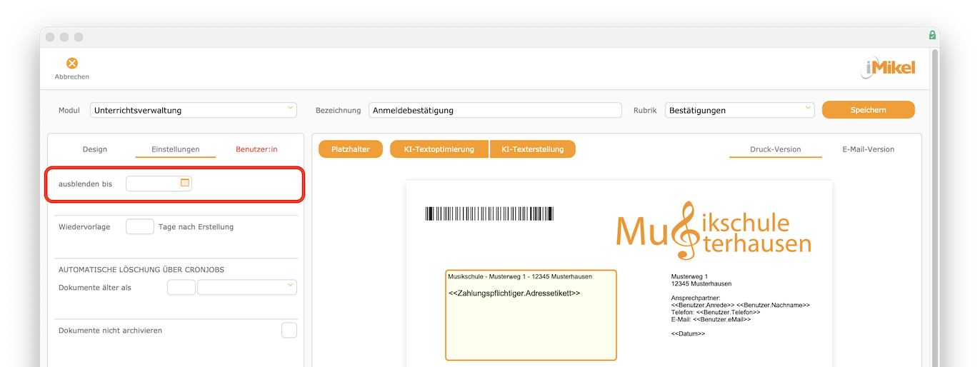Select the Druck-Version tab
980x367 pixels.
click(775, 149)
